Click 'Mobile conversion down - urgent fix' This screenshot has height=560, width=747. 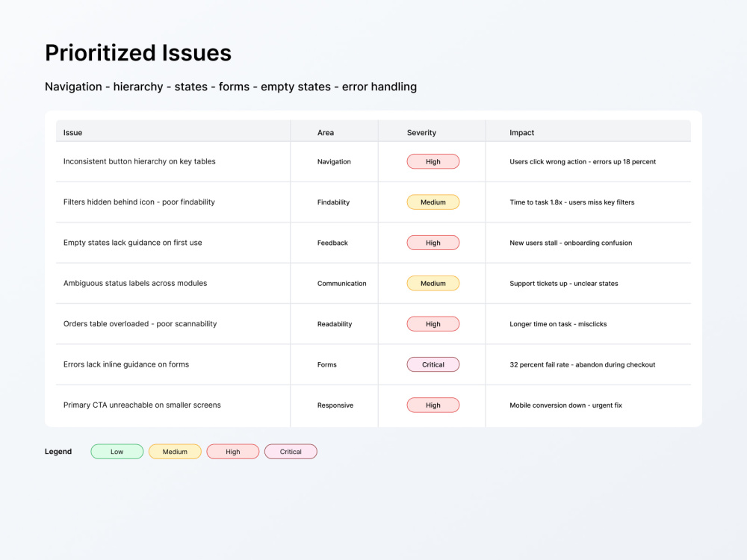(x=565, y=405)
